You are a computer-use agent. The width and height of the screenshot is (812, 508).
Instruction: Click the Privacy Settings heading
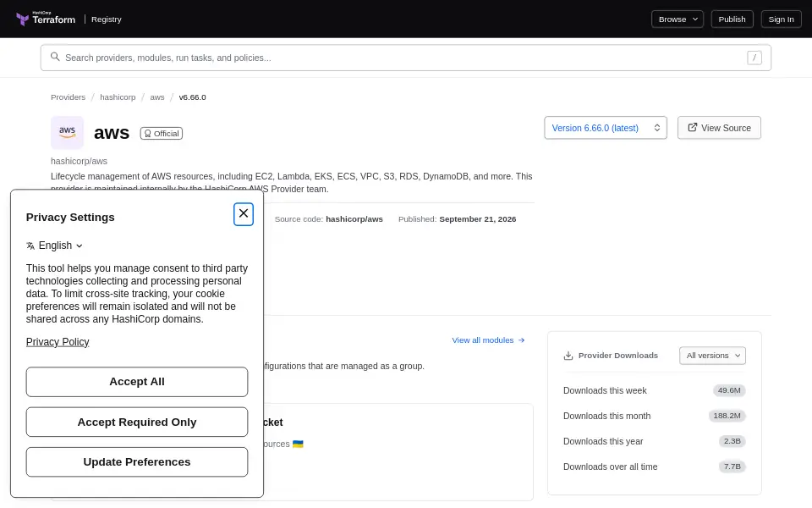[x=70, y=218]
